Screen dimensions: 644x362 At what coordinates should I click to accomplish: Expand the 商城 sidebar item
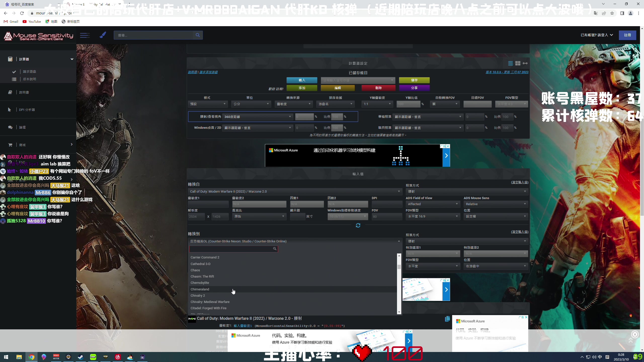[x=71, y=145]
